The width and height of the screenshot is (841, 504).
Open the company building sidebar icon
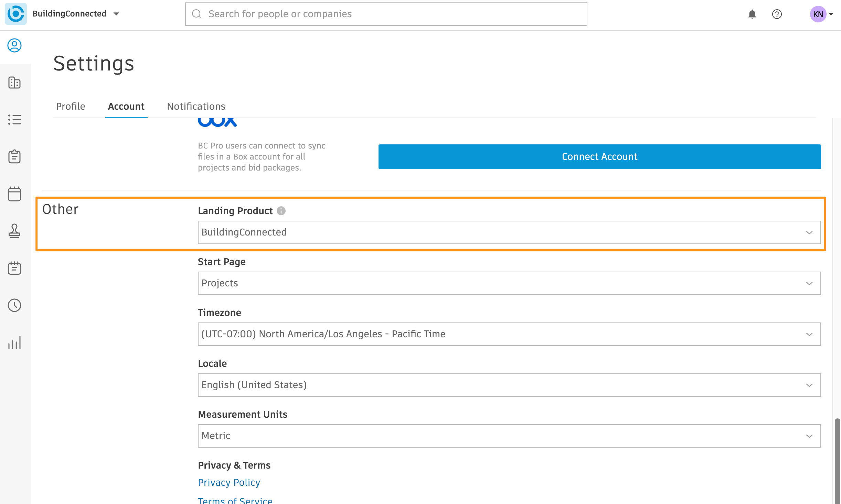point(14,83)
